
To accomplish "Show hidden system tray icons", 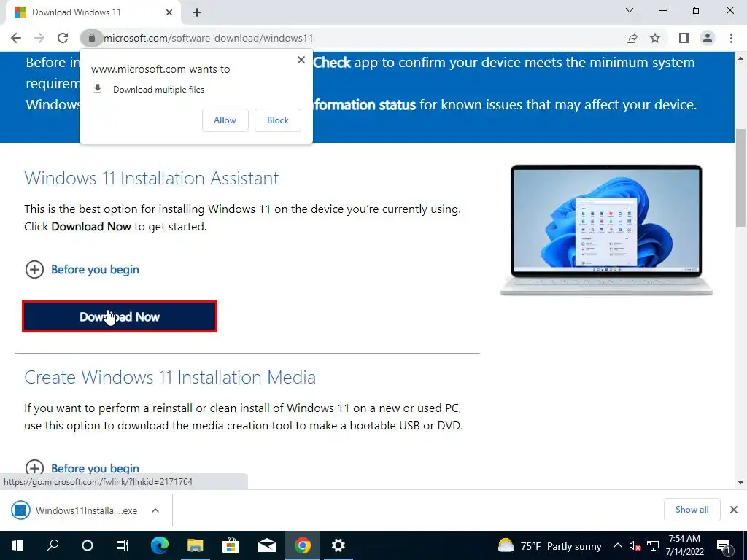I will coord(617,545).
